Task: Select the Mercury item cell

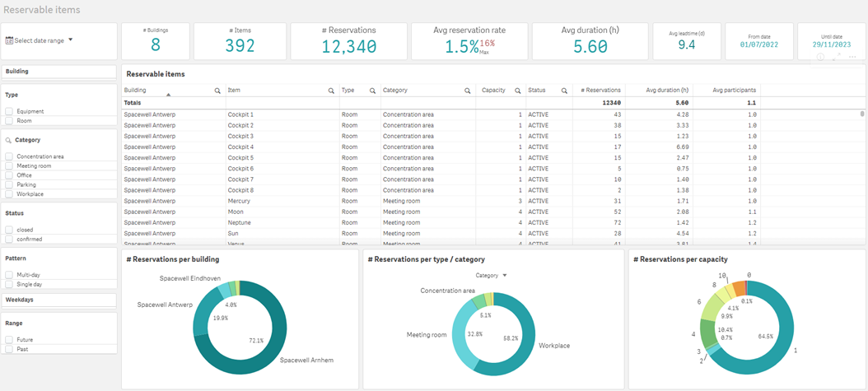Action: pyautogui.click(x=282, y=201)
